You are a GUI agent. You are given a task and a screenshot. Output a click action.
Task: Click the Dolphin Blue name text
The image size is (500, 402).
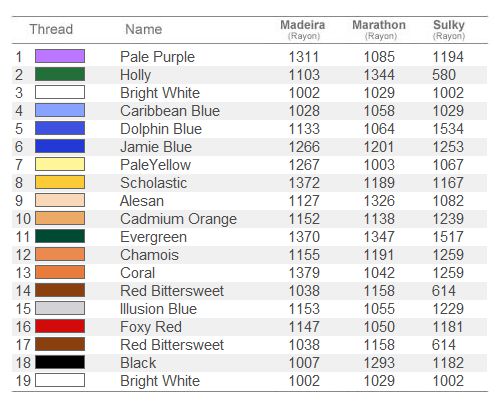pyautogui.click(x=161, y=129)
